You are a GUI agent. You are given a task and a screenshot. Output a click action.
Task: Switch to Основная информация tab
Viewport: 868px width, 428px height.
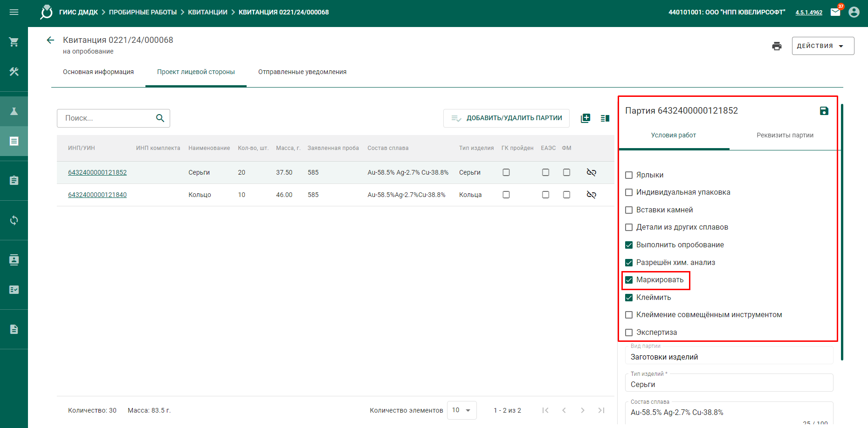[98, 72]
